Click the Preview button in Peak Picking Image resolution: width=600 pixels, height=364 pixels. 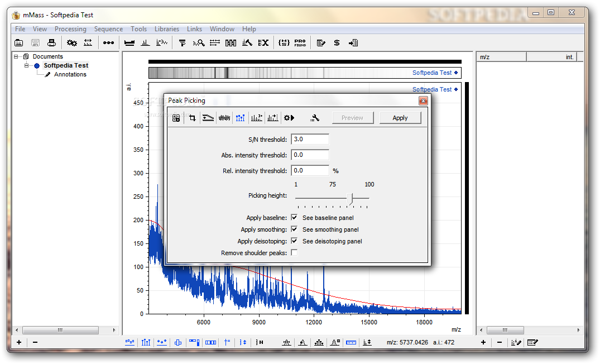(352, 118)
